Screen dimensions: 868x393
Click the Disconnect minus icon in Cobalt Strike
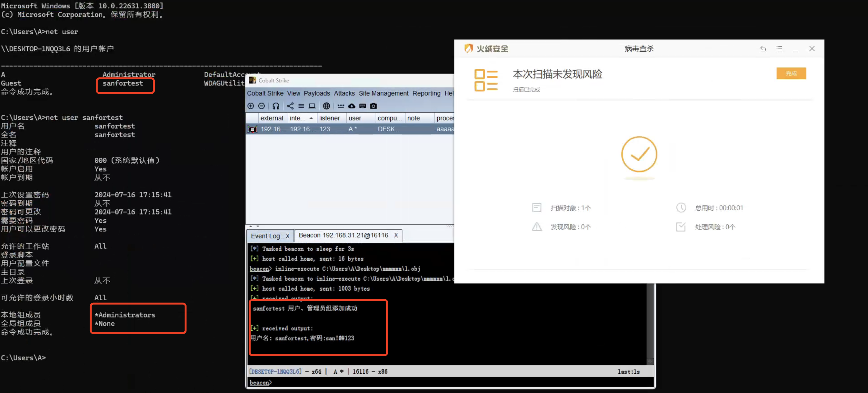point(262,106)
